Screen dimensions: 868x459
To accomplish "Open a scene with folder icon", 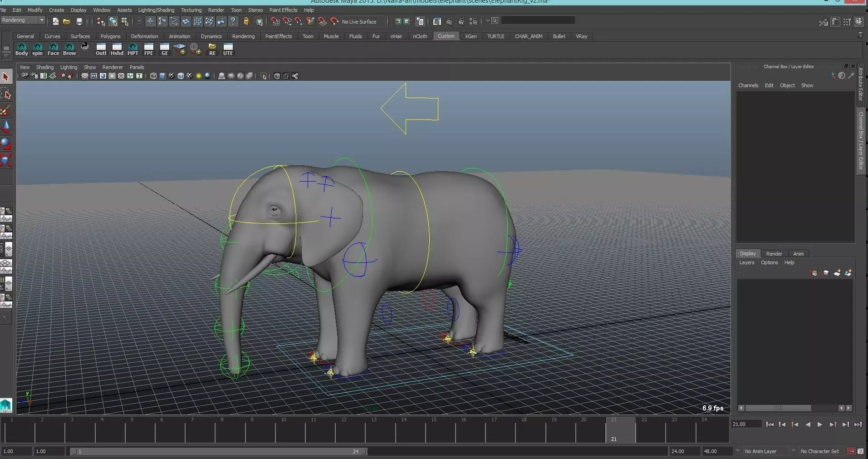I will pos(67,21).
